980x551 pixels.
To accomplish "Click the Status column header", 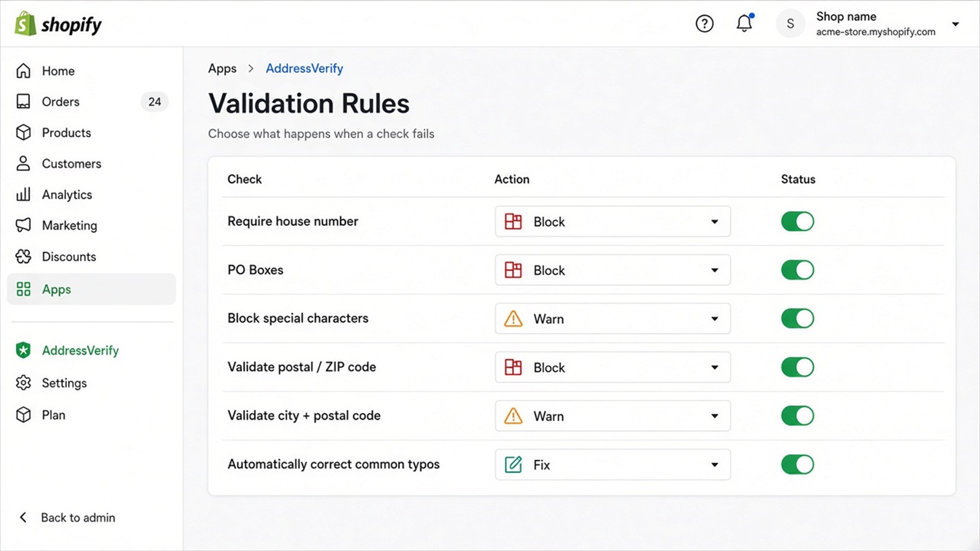I will 798,179.
